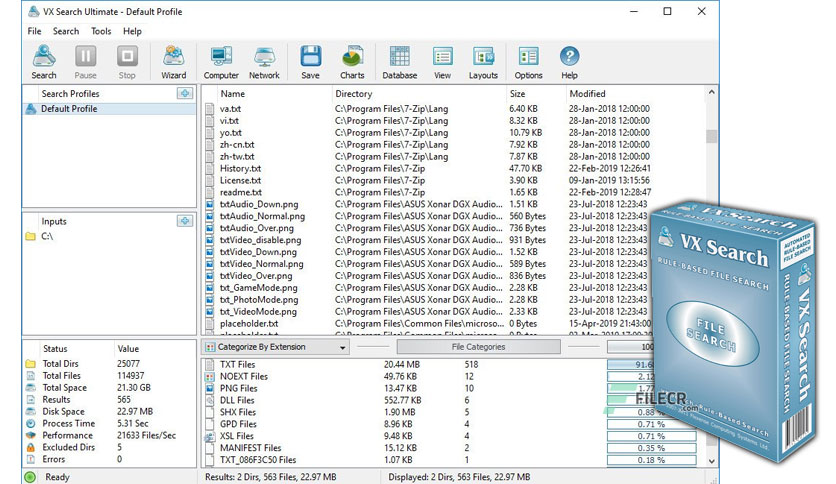Click the Process Time clock icon
Viewport: 836px width, 484px height.
click(x=30, y=423)
